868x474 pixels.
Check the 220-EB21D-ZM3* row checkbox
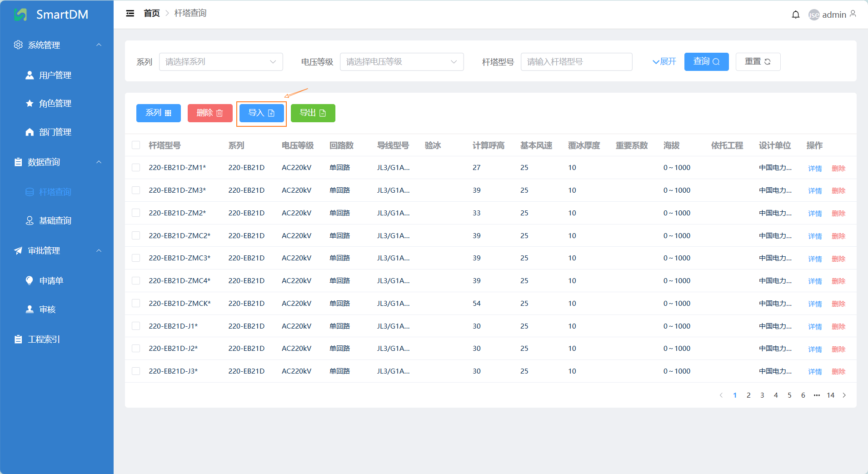click(x=136, y=190)
